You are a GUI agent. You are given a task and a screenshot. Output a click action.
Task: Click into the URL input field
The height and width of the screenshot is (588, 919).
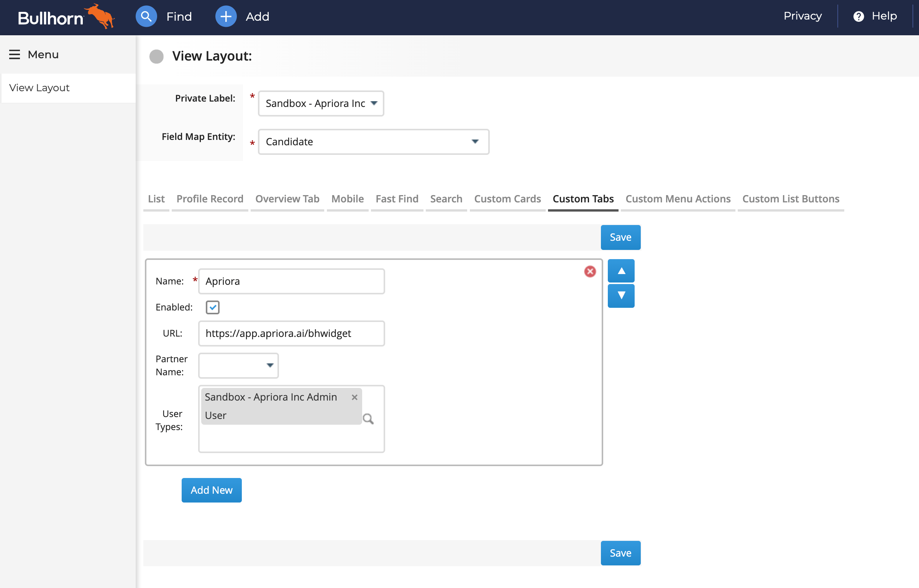point(291,333)
